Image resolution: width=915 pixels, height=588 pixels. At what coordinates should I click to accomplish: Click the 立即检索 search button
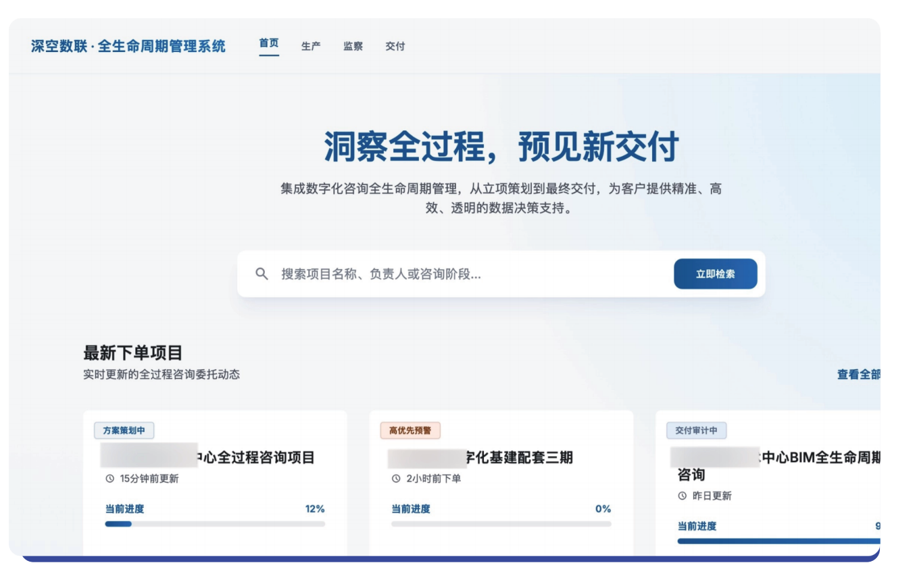[x=715, y=274]
